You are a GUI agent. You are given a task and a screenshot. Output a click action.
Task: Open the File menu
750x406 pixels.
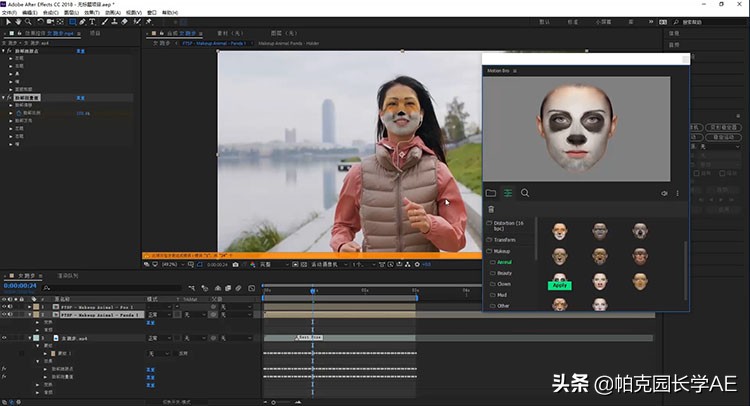coord(9,12)
